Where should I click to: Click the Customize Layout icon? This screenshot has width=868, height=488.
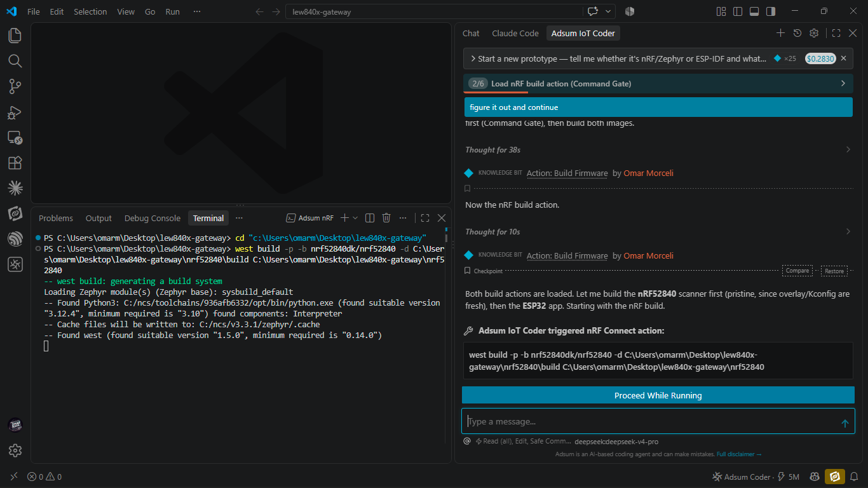tap(721, 11)
